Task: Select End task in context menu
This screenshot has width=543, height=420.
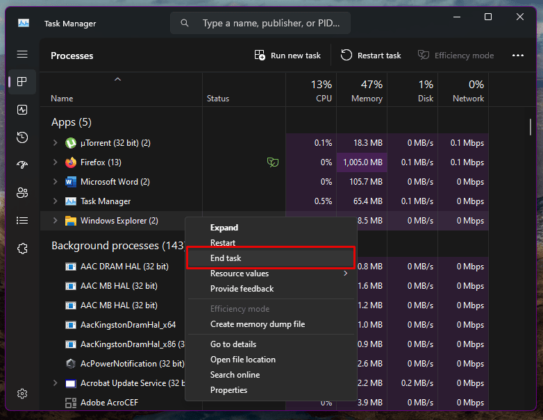Action: pyautogui.click(x=271, y=258)
